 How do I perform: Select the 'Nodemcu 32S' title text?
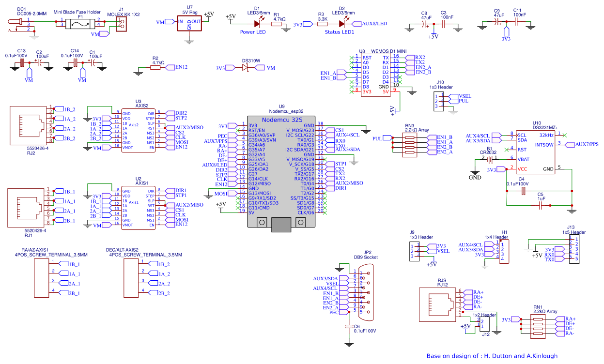pos(282,119)
